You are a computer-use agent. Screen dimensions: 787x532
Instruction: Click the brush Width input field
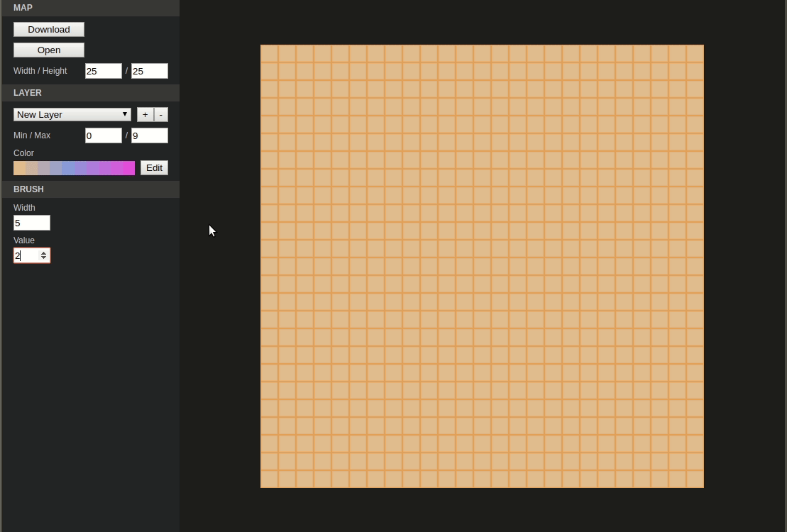coord(32,223)
